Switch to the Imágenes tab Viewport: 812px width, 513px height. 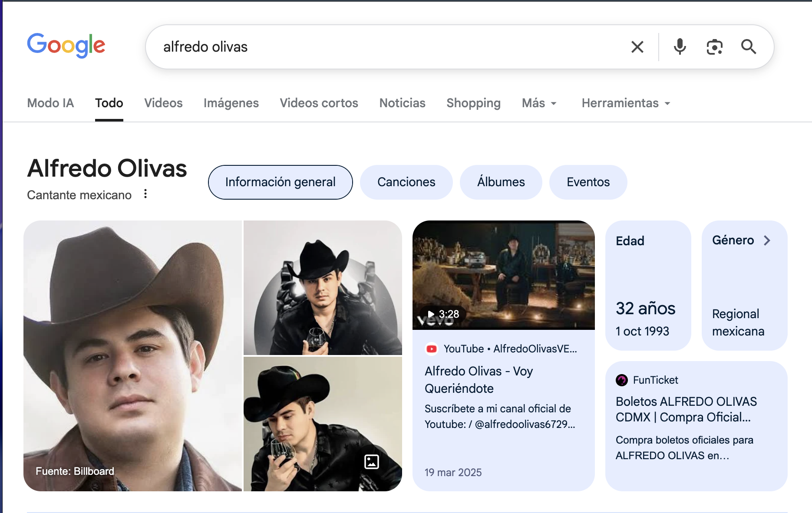coord(231,103)
